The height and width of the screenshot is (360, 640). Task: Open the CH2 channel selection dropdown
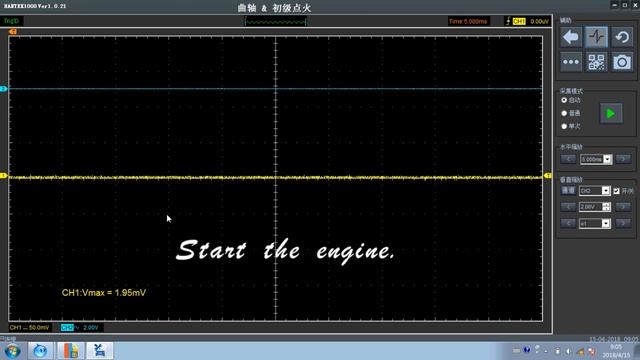tap(594, 191)
